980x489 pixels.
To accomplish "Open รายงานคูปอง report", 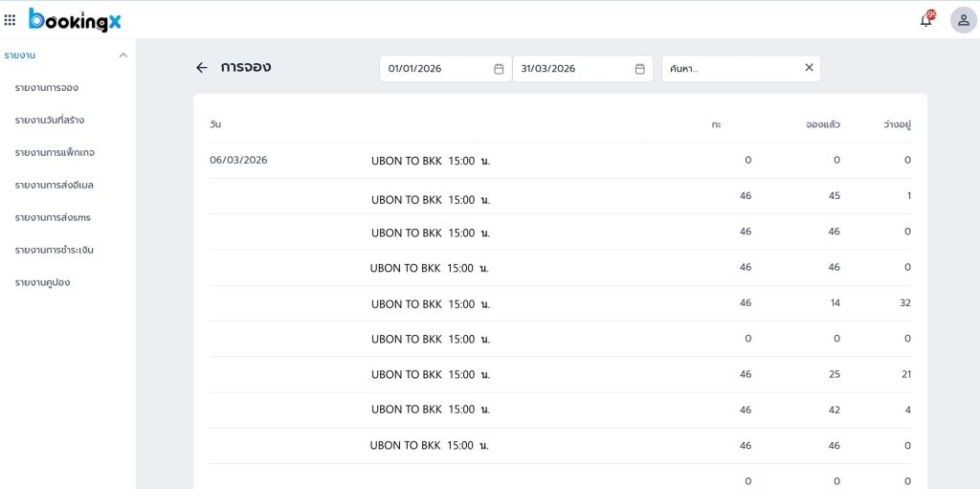I will coord(42,282).
